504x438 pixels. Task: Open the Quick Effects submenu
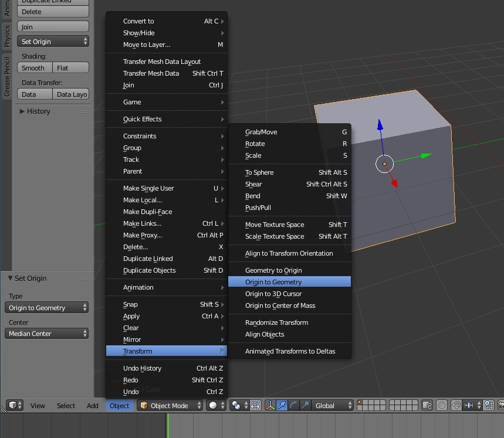tap(167, 119)
